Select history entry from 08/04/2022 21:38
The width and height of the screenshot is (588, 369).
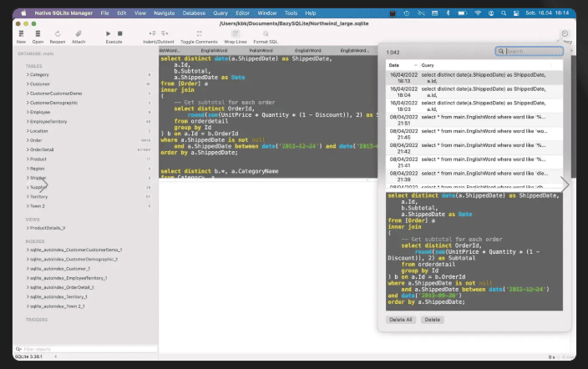474,177
